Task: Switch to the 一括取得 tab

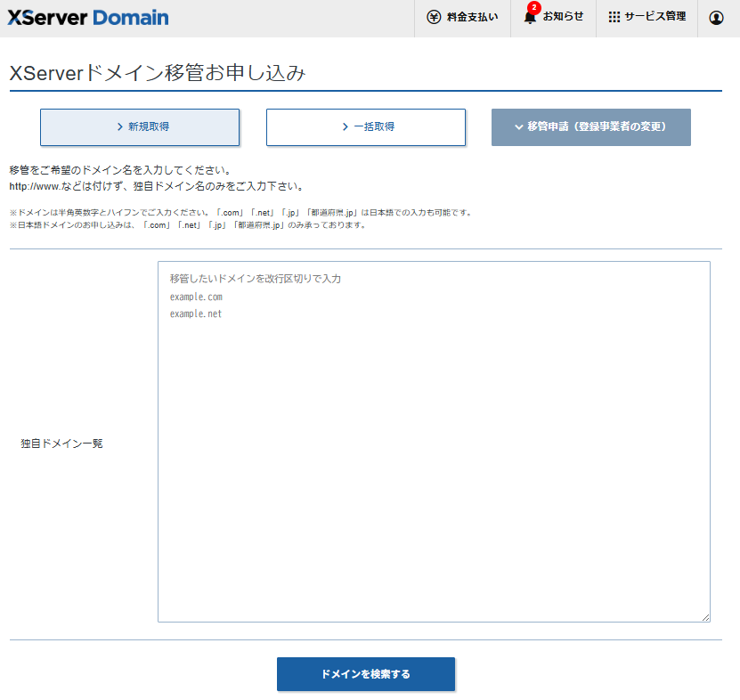Action: [x=366, y=127]
